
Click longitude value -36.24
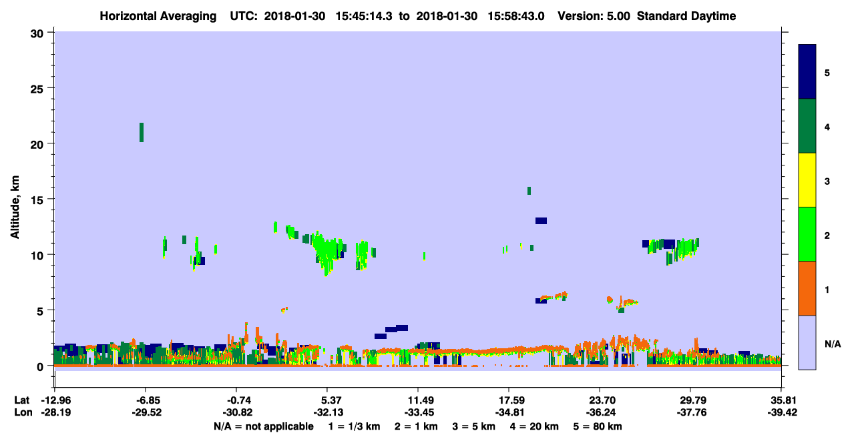click(600, 412)
